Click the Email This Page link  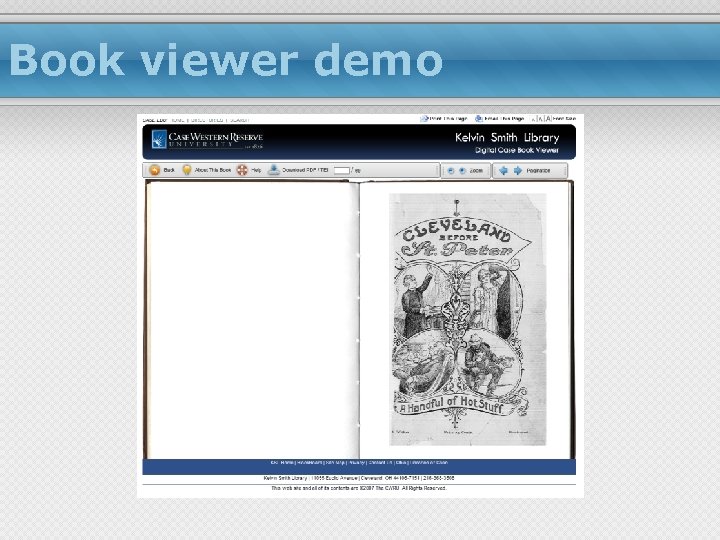504,118
